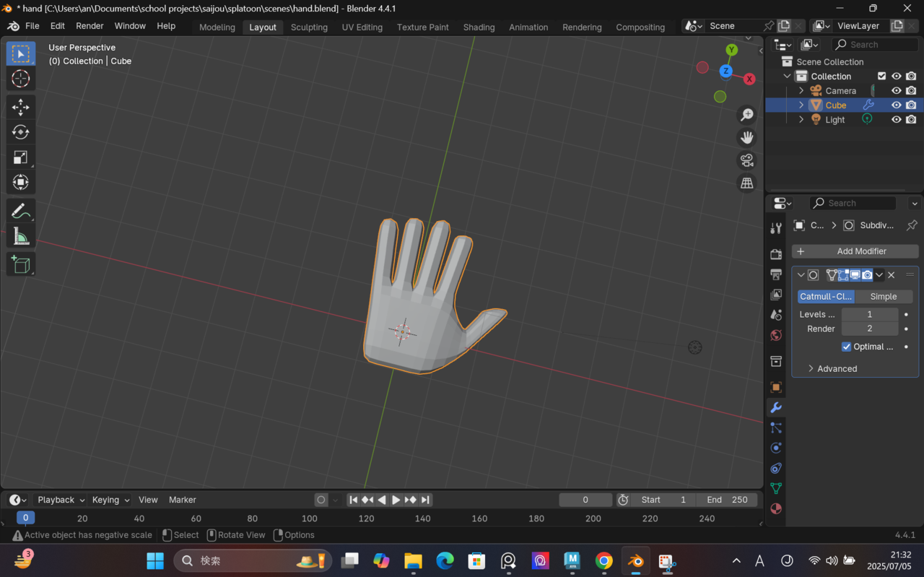Toggle Collection exclude checkbox in outliner

[881, 76]
